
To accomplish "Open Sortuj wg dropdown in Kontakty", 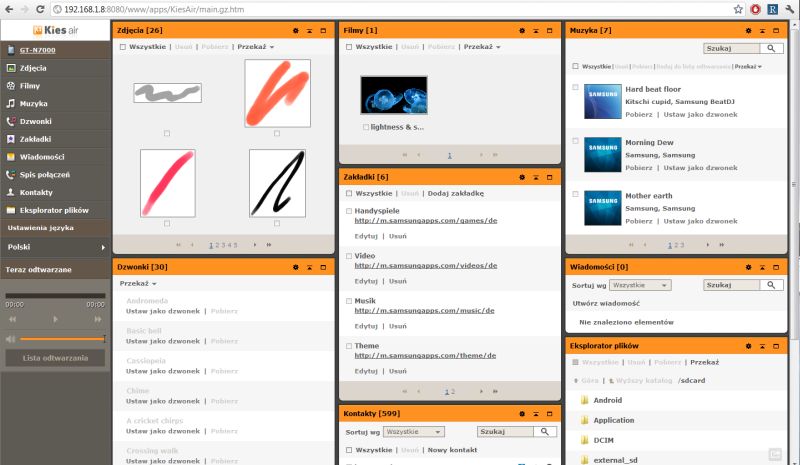I will [414, 432].
